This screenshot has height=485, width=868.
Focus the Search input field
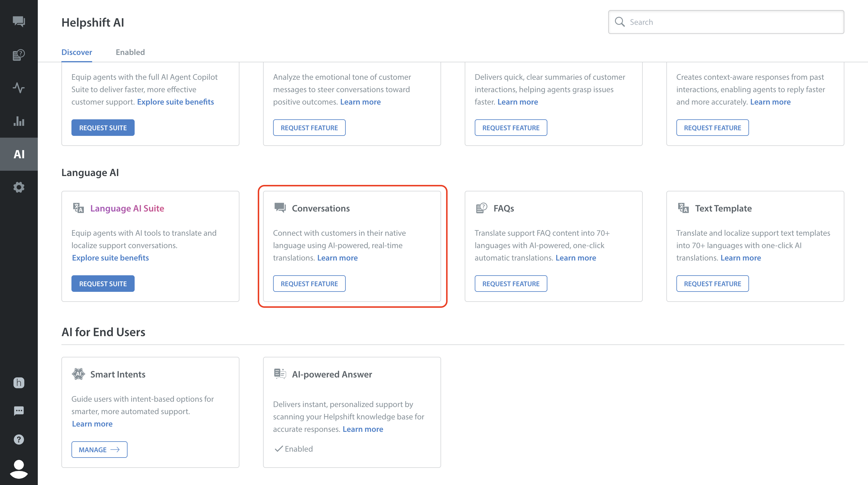click(731, 22)
